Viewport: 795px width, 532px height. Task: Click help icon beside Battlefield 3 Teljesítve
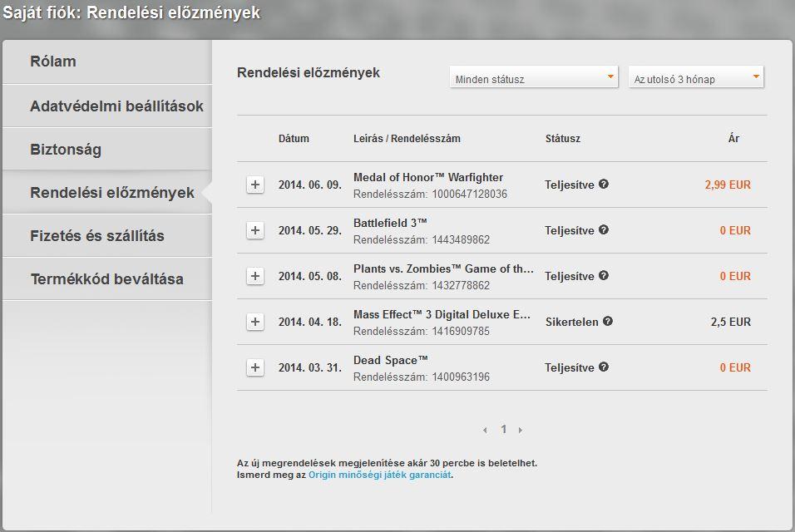tap(604, 229)
